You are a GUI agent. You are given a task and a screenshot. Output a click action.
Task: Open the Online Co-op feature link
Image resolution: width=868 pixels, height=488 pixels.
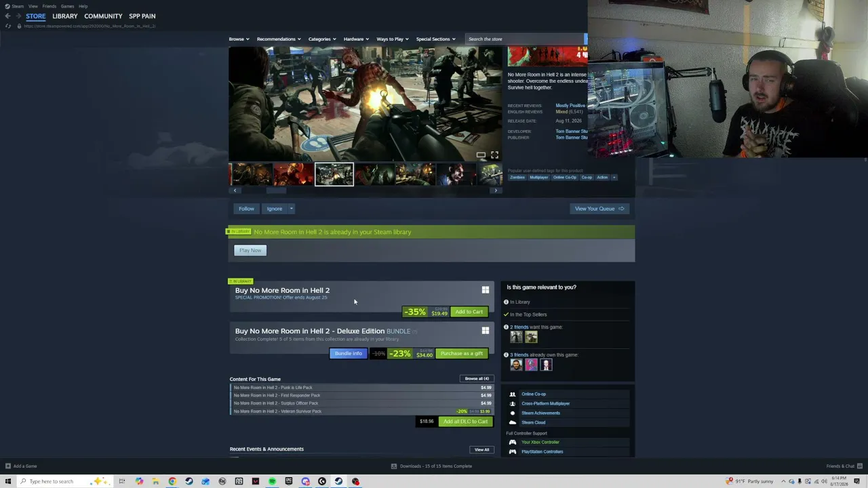(534, 394)
